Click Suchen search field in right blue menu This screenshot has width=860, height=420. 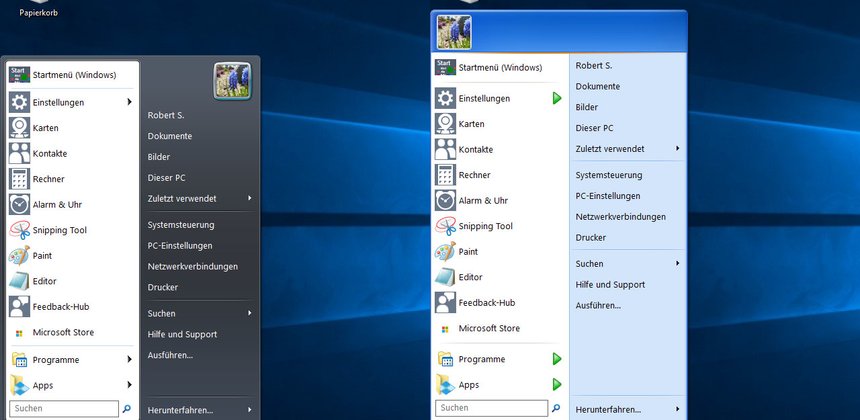tap(491, 408)
